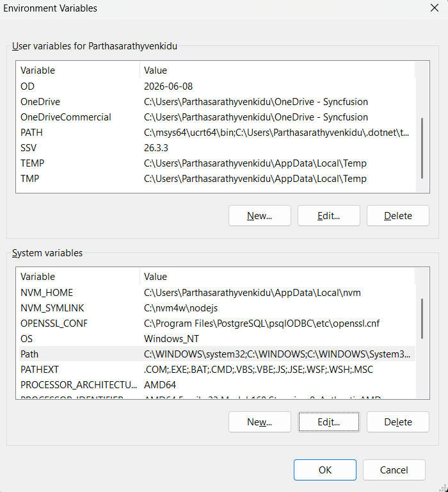The image size is (448, 492).
Task: Select the OneDrive user variable
Action: pos(217,102)
